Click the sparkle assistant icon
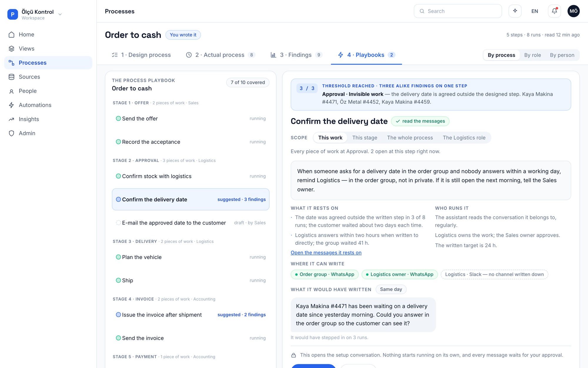 pos(515,11)
